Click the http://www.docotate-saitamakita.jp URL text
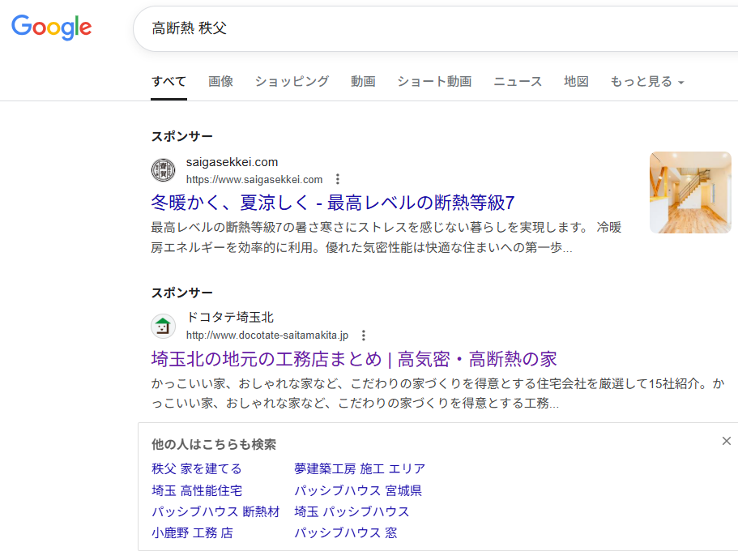The image size is (738, 560). 267,336
